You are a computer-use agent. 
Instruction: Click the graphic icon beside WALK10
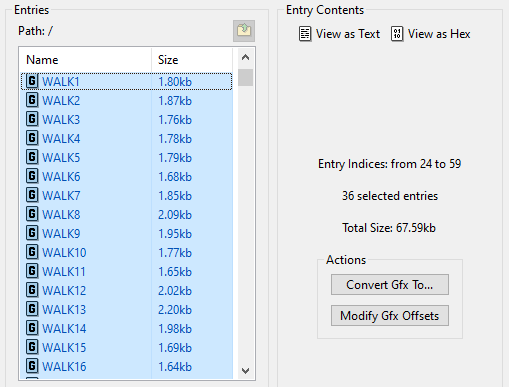coord(32,252)
